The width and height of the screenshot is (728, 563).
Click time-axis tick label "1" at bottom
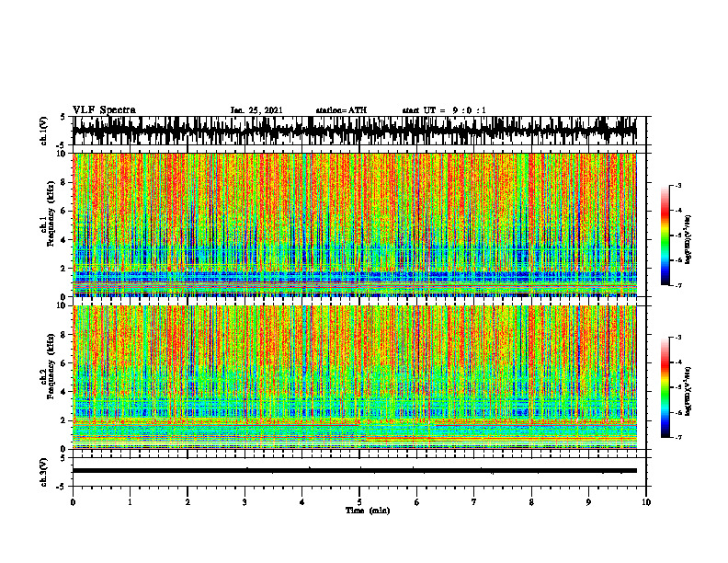pos(130,502)
